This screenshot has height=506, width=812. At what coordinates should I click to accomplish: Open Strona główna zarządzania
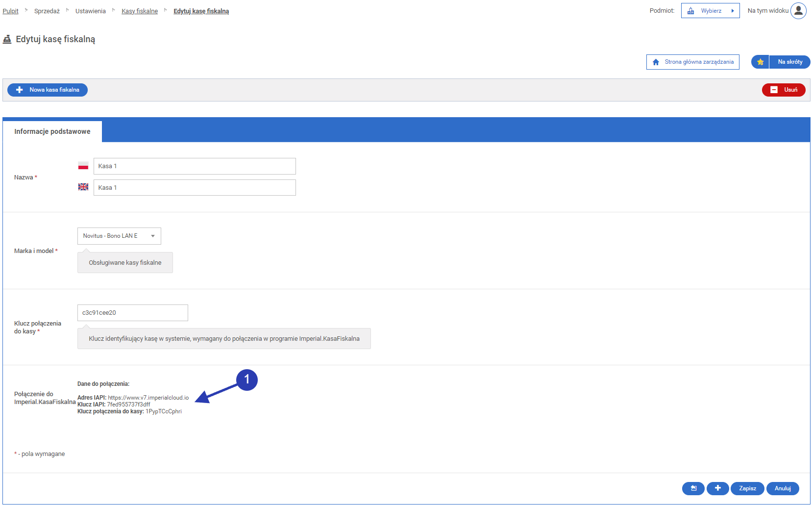tap(692, 62)
